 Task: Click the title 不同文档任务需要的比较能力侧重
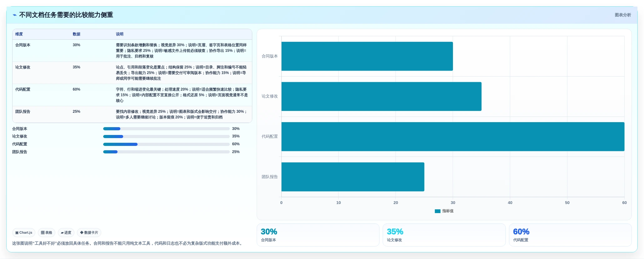(x=66, y=15)
